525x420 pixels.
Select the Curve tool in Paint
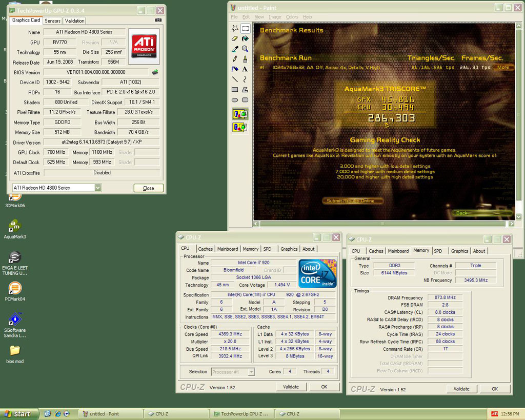(x=245, y=79)
